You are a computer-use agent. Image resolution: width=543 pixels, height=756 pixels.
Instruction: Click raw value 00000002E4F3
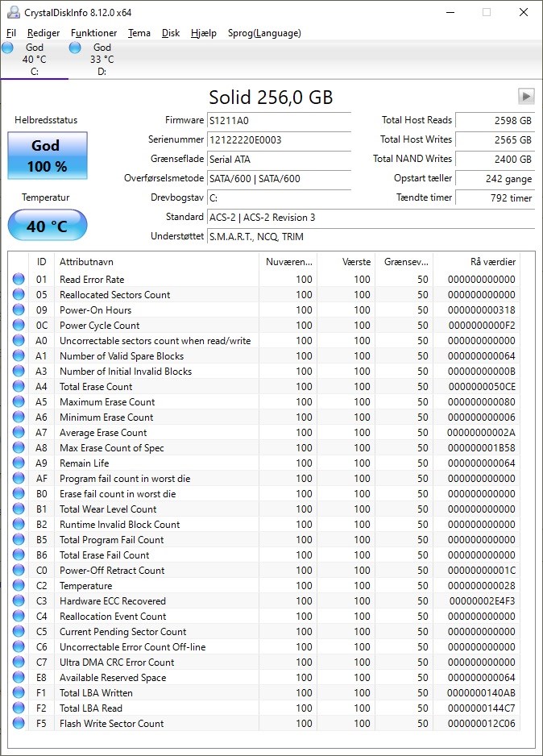(482, 600)
